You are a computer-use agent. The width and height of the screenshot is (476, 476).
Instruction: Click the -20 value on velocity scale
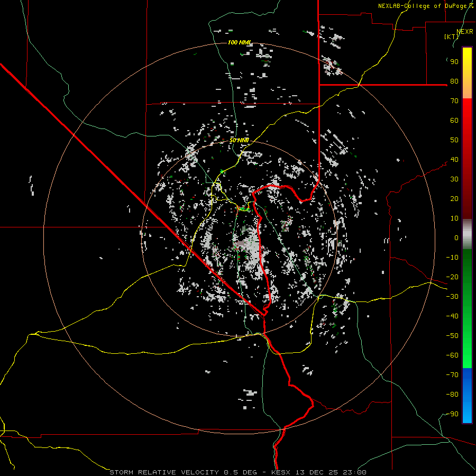pyautogui.click(x=452, y=277)
